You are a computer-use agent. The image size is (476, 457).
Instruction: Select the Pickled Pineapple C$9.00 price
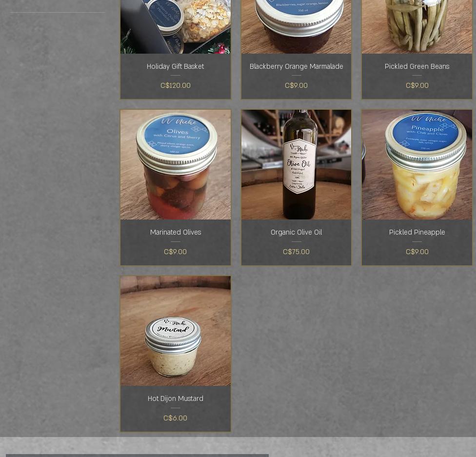[417, 252]
